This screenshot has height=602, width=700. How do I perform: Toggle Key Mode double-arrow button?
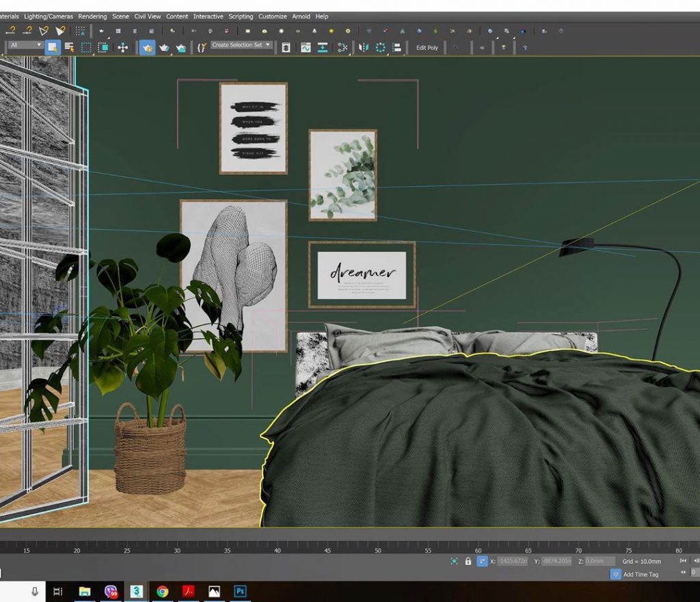click(x=683, y=572)
